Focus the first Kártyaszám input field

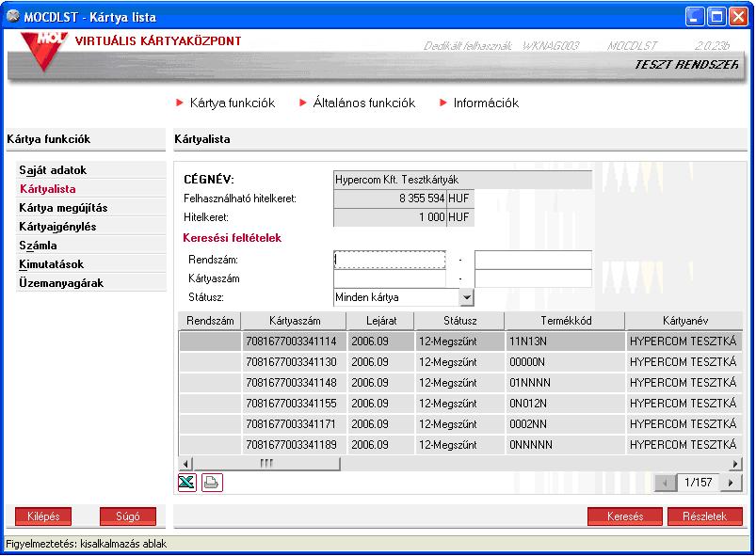pyautogui.click(x=390, y=278)
